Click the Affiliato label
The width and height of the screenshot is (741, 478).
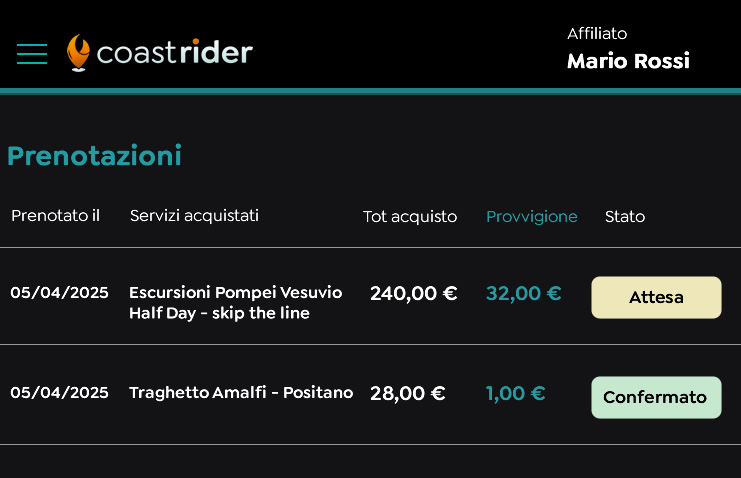pyautogui.click(x=597, y=33)
